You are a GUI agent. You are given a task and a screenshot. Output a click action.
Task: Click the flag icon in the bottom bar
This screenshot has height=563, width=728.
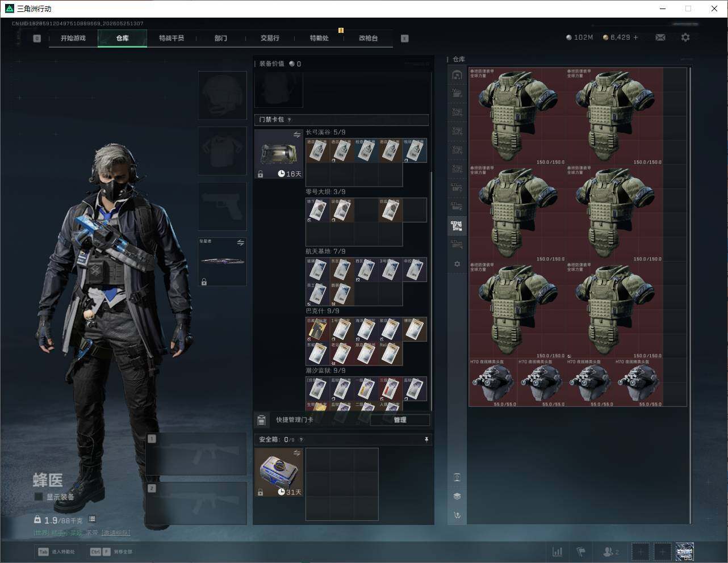coord(581,552)
